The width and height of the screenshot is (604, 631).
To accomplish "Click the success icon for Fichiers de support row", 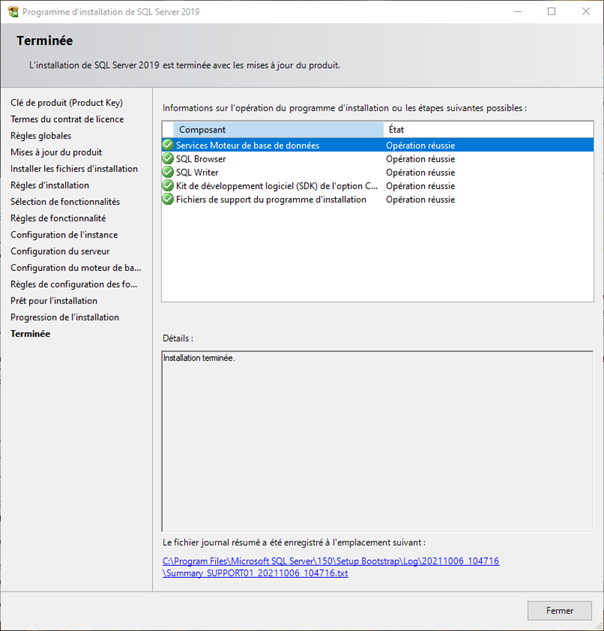I will (x=168, y=199).
